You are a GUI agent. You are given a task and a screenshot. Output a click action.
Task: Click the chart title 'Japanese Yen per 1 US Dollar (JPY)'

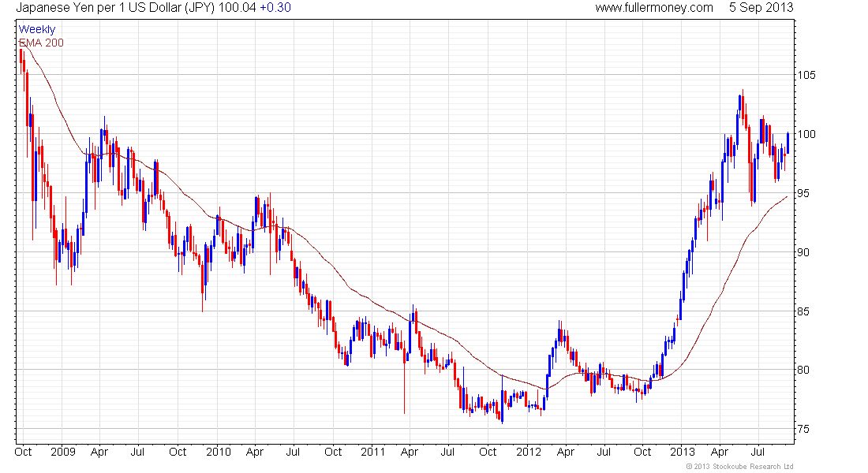115,8
